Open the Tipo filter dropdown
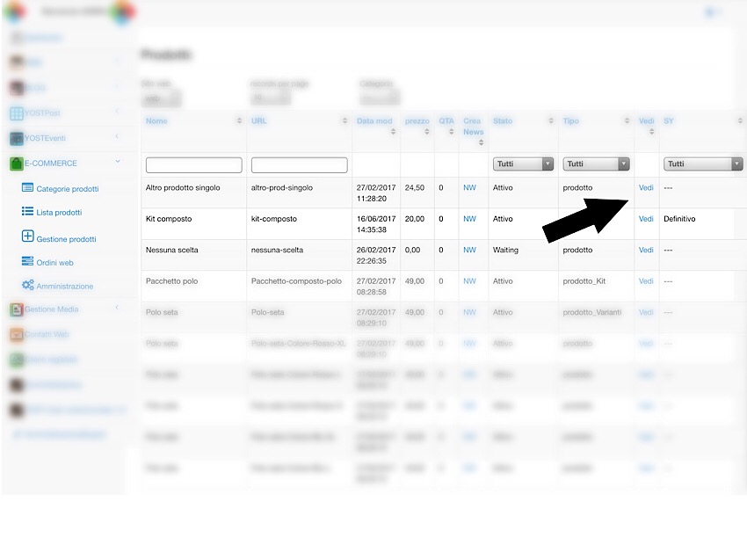This screenshot has height=560, width=747. [x=598, y=164]
